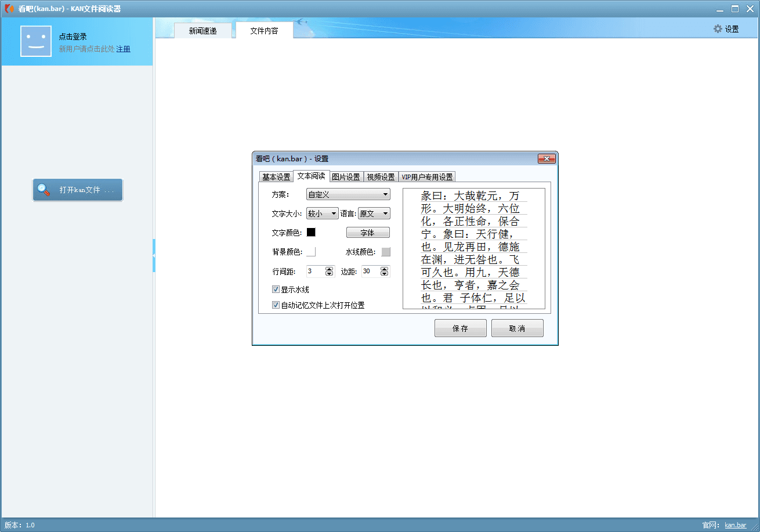Click the user avatar smiley icon
The height and width of the screenshot is (532, 760).
tap(36, 41)
